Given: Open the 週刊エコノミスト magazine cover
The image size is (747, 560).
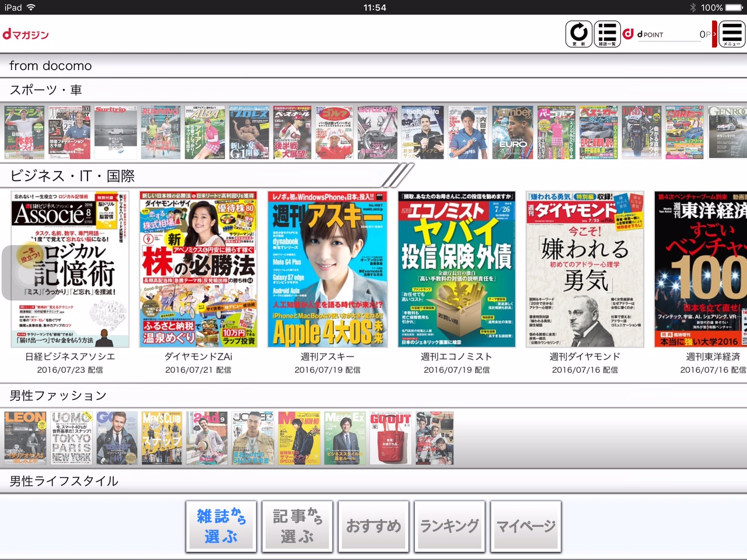Looking at the screenshot, I should 457,269.
